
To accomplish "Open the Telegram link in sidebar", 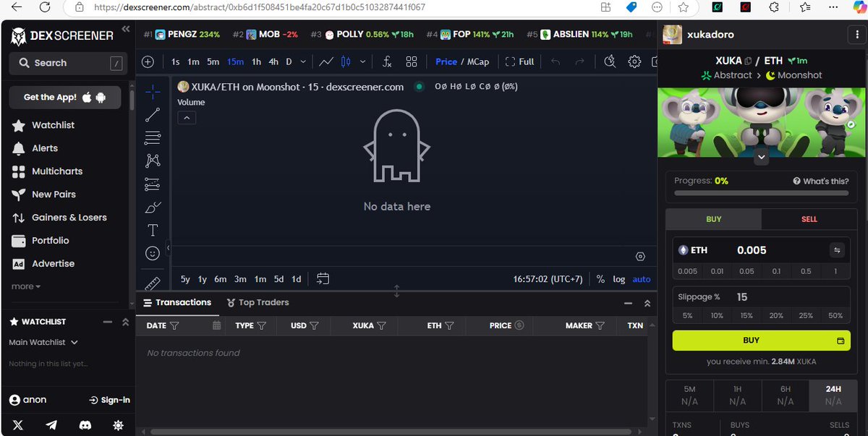I will click(52, 426).
